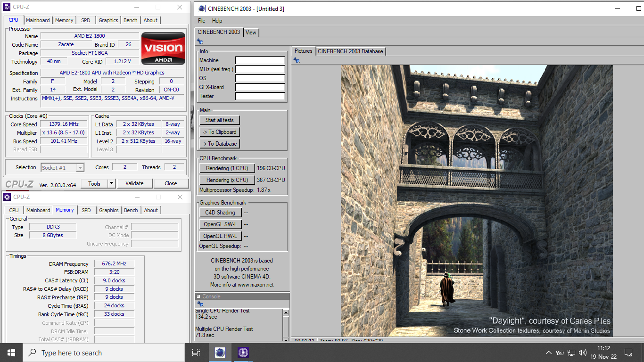The image size is (644, 362).
Task: Open Bench tab in top CPU-Z window
Action: pyautogui.click(x=131, y=20)
